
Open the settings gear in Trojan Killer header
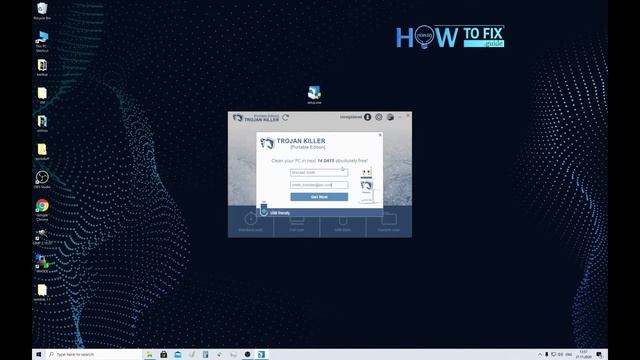pos(379,117)
